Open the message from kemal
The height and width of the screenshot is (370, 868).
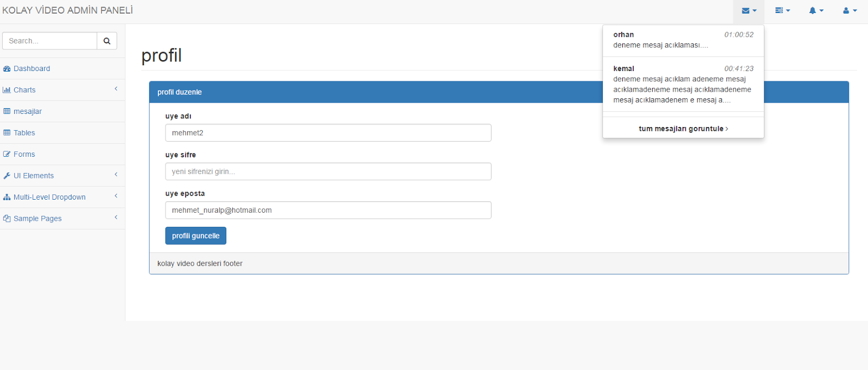pyautogui.click(x=683, y=84)
